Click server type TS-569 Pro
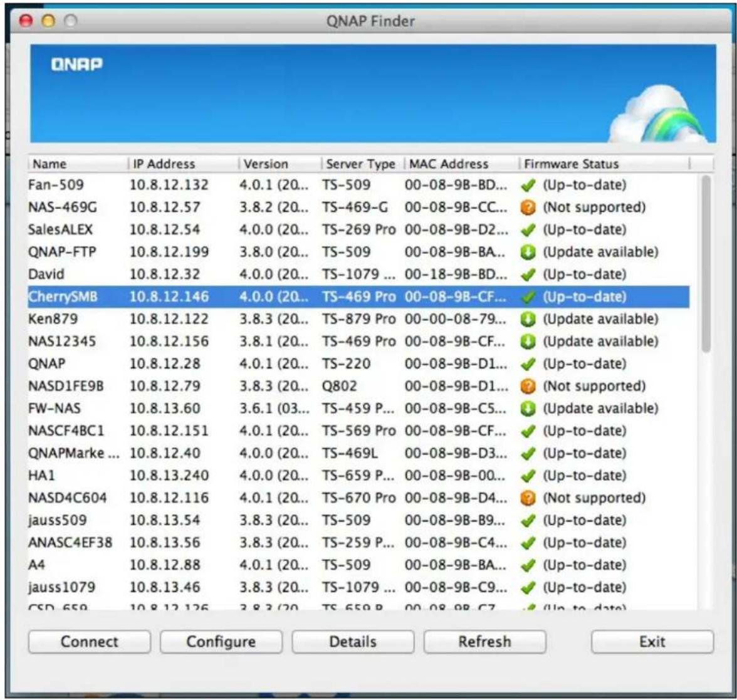 359,431
